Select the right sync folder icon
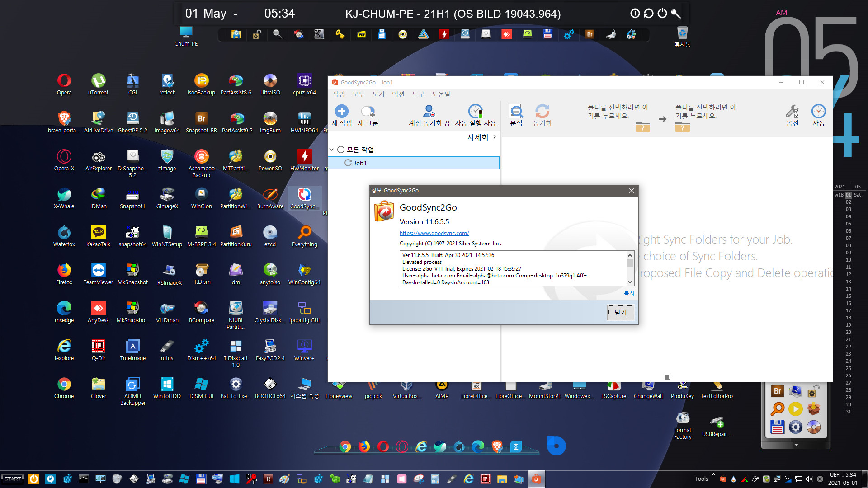 click(x=683, y=127)
